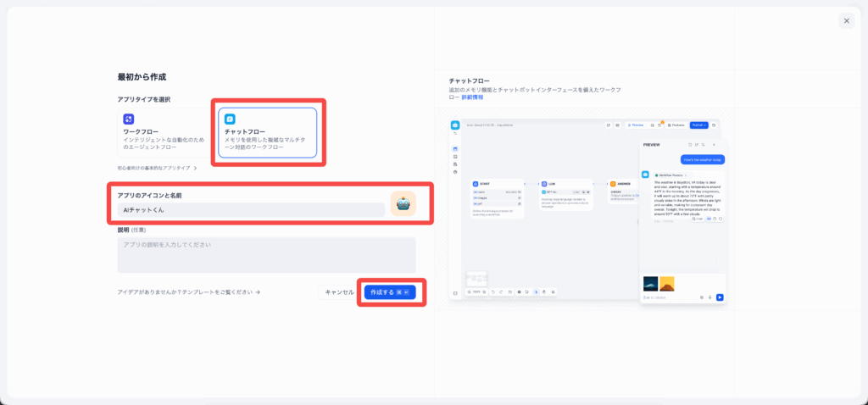This screenshot has height=405, width=868.
Task: Click the Preview button in preview image
Action: tap(635, 125)
